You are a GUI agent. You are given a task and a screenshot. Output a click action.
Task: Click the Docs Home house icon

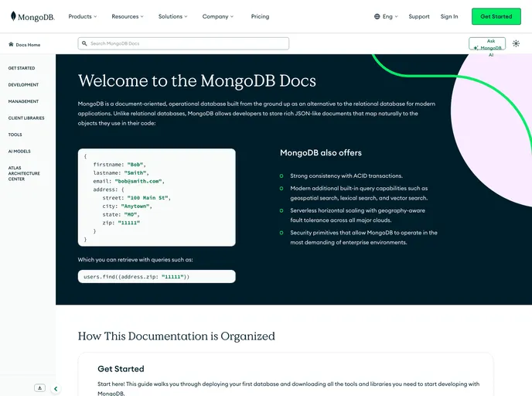(11, 44)
